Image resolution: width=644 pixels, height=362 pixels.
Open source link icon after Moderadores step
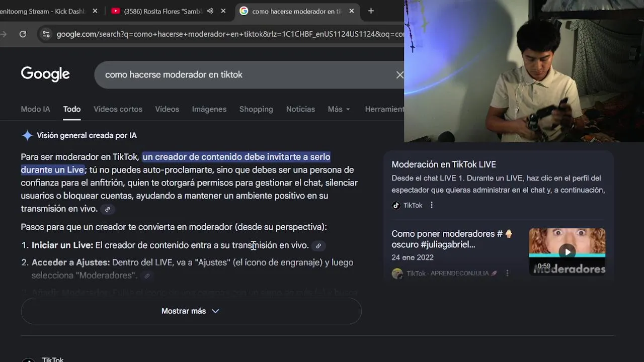(x=147, y=276)
